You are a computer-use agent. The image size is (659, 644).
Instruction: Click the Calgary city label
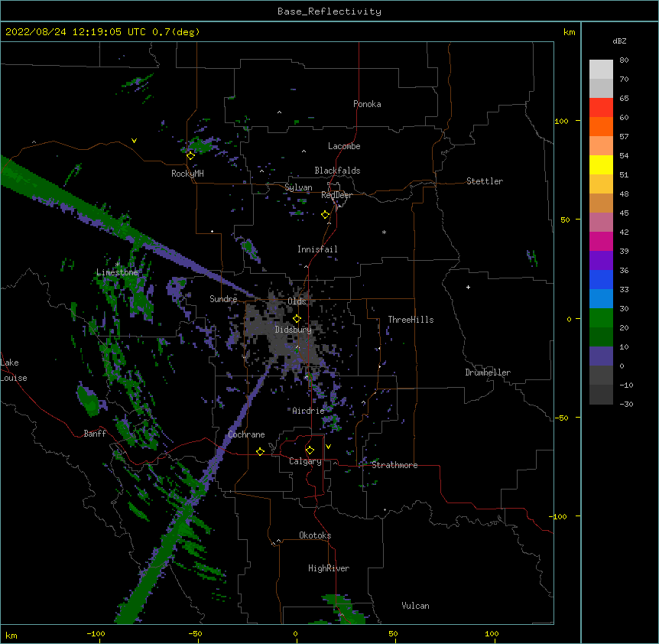[x=305, y=461]
